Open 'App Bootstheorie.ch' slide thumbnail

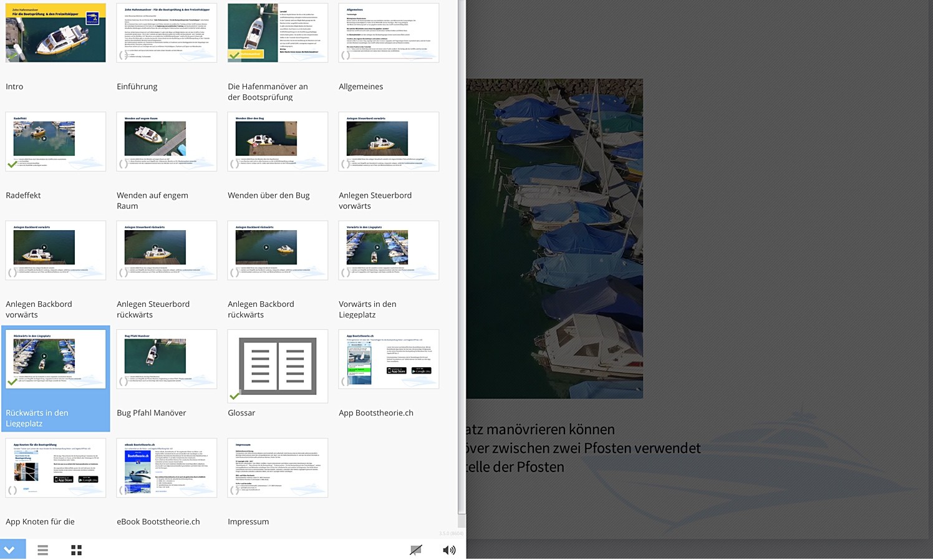pos(389,359)
